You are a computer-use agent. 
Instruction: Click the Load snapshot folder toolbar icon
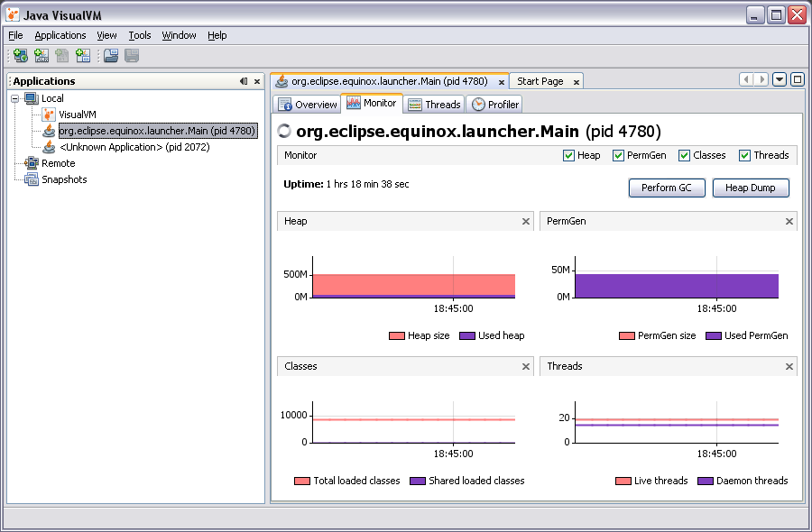(x=111, y=55)
